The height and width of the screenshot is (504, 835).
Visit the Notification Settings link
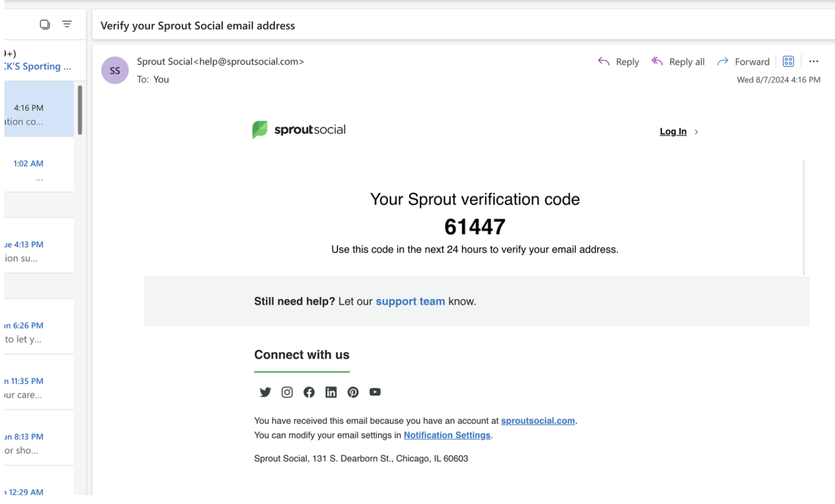pos(447,435)
